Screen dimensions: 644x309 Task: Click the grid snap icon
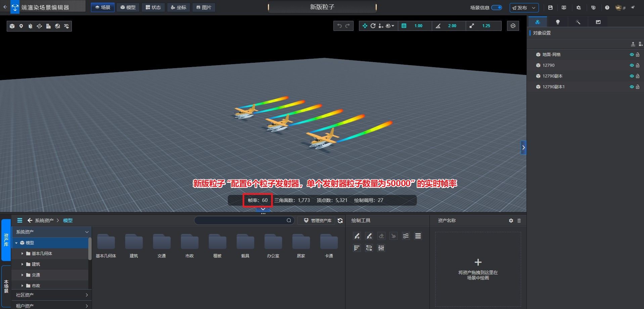coord(404,26)
